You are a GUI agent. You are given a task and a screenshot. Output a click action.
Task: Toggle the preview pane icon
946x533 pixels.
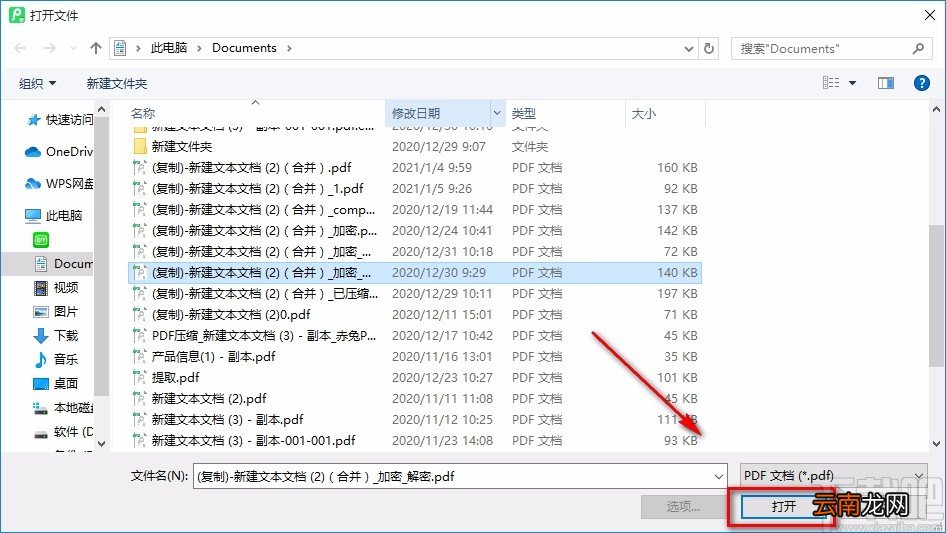[x=886, y=83]
